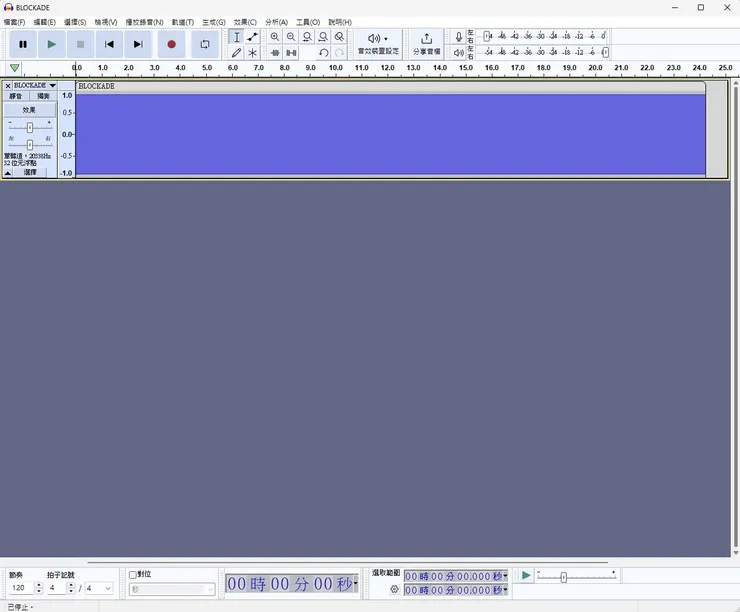
Task: Click the recording meter microphone icon
Action: coord(458,37)
